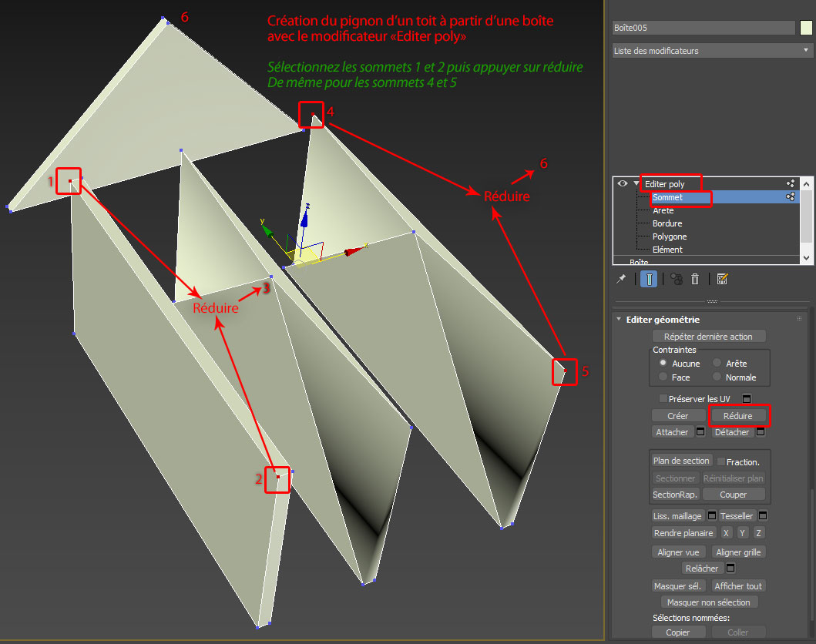816x644 pixels.
Task: Open the configure modifier sets icon
Action: pyautogui.click(x=722, y=279)
